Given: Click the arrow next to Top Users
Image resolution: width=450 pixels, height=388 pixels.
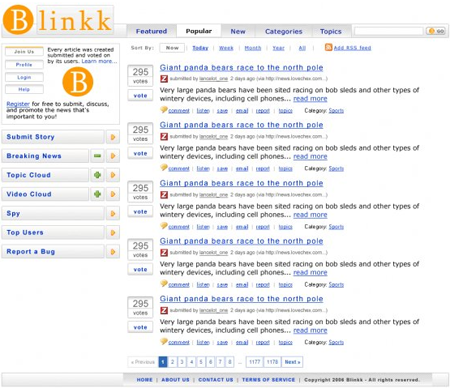Looking at the screenshot, I should [x=113, y=232].
